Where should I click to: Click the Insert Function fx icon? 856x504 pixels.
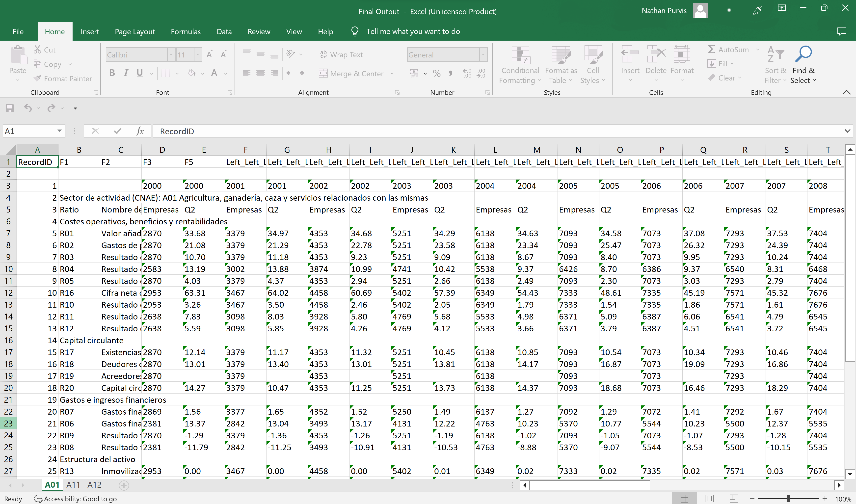(x=140, y=131)
